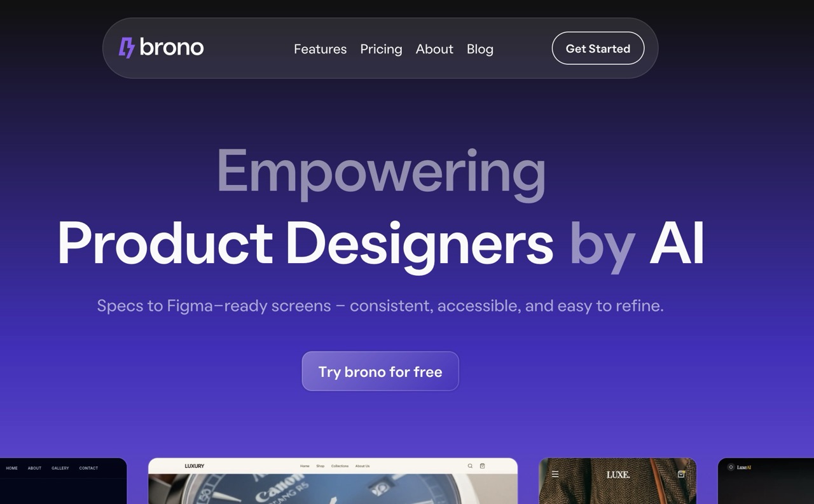This screenshot has width=814, height=504.
Task: Visit the Blog link in navbar
Action: coord(480,49)
